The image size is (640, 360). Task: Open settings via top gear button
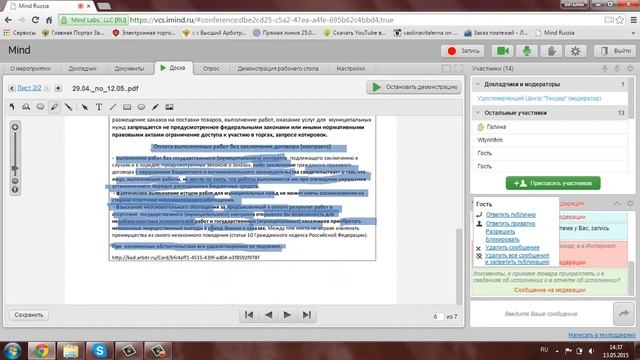tap(576, 51)
